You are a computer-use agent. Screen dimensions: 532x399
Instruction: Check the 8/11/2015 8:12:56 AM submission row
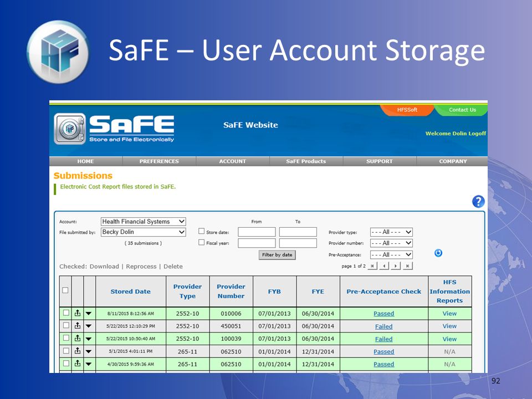(x=66, y=313)
